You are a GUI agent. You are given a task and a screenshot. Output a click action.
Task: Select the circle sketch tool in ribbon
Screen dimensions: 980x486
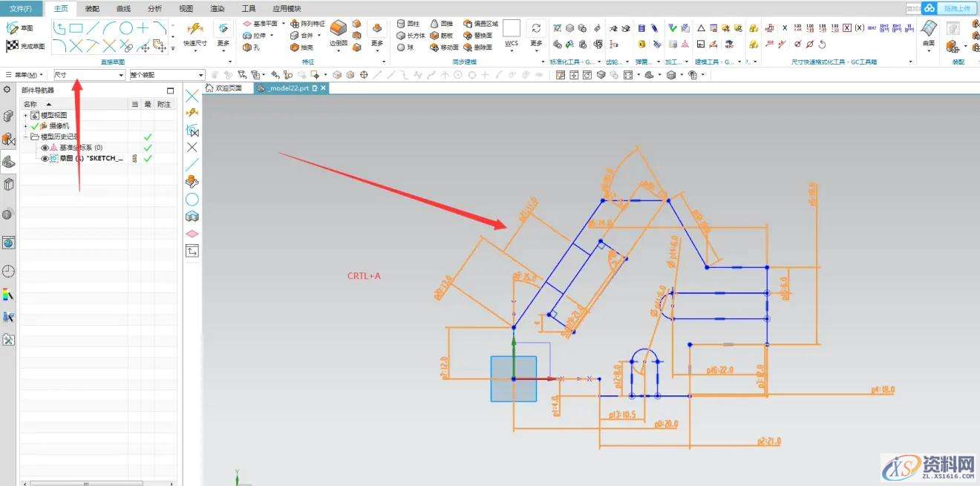pyautogui.click(x=126, y=28)
